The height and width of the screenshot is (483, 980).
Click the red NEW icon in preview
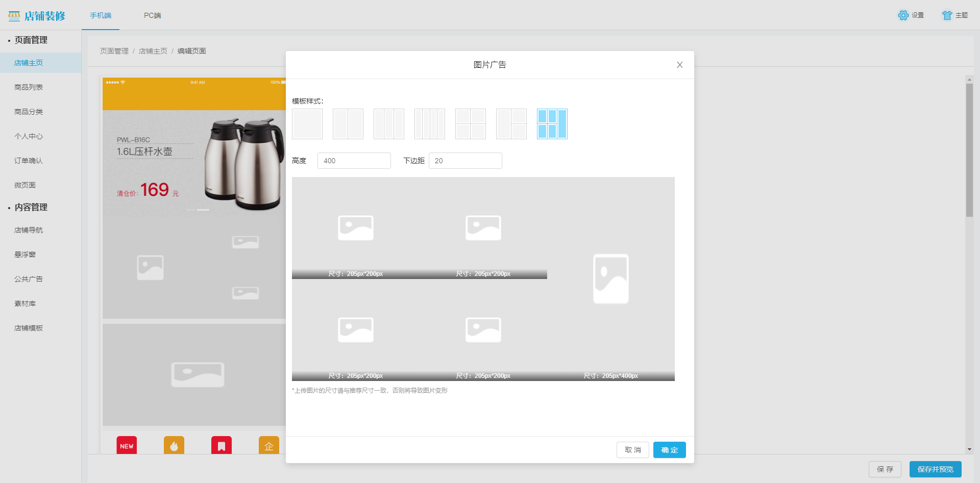click(127, 446)
